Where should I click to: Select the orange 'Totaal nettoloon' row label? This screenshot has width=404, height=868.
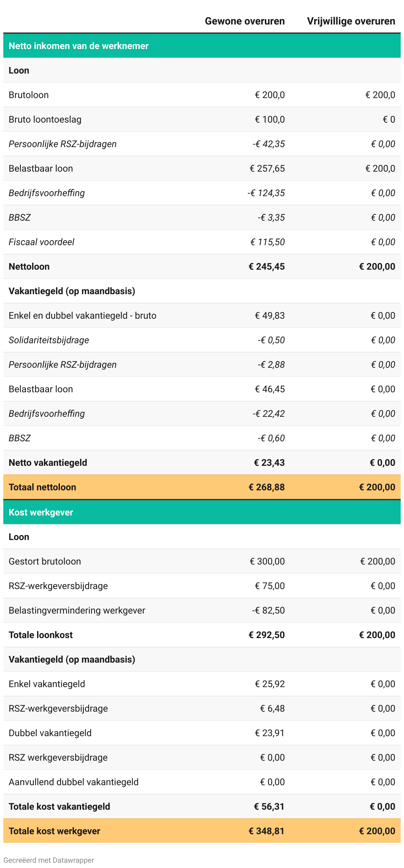click(42, 487)
